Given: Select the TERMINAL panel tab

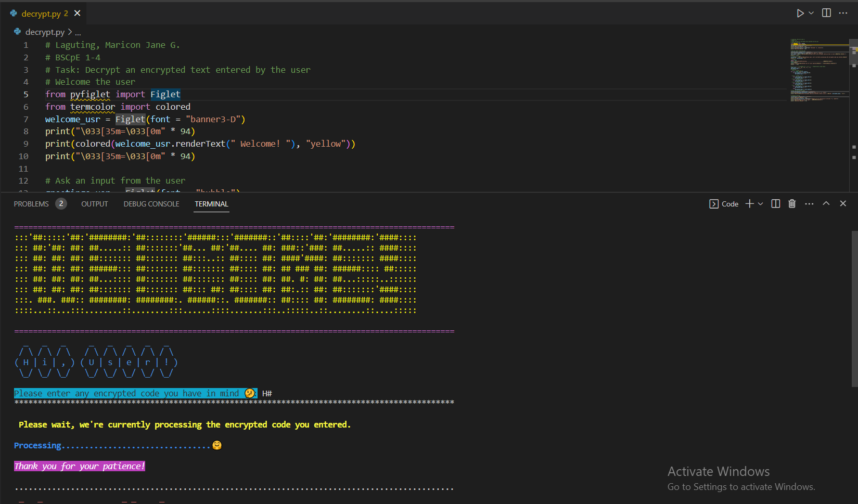Looking at the screenshot, I should point(211,204).
